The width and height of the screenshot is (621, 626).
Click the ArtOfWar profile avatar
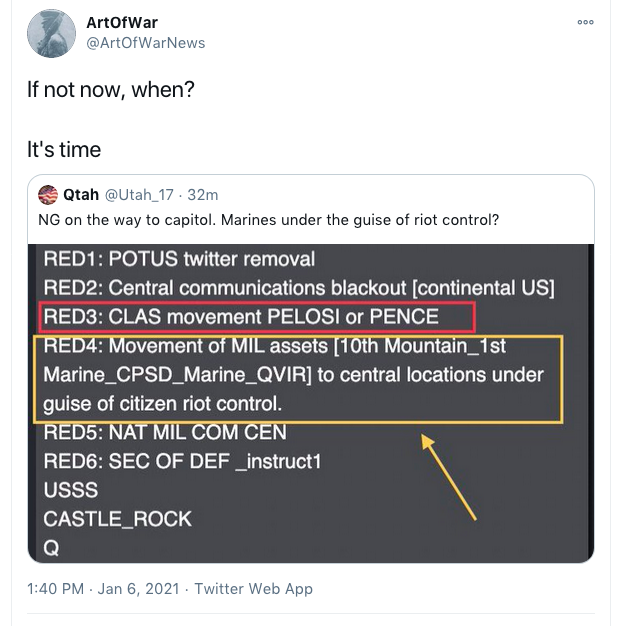[x=51, y=33]
